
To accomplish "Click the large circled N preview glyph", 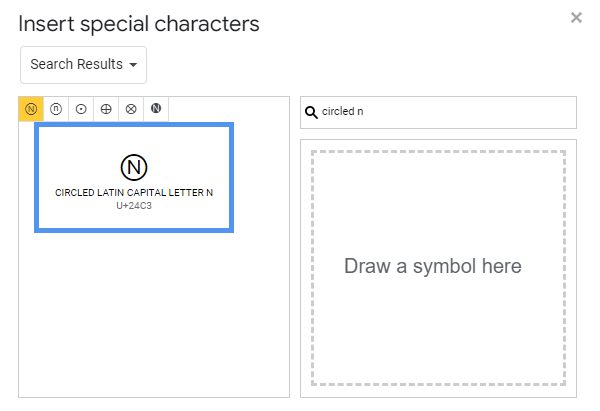I will pos(134,167).
